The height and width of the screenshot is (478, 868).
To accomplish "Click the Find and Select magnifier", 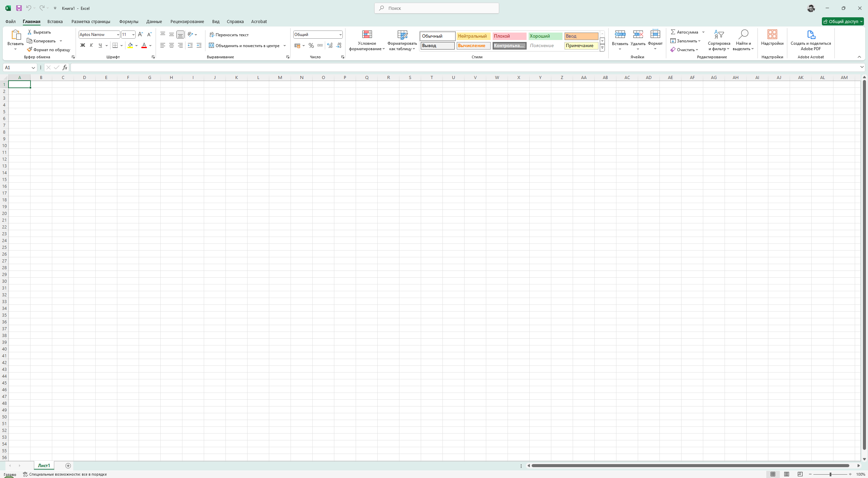I will click(743, 35).
